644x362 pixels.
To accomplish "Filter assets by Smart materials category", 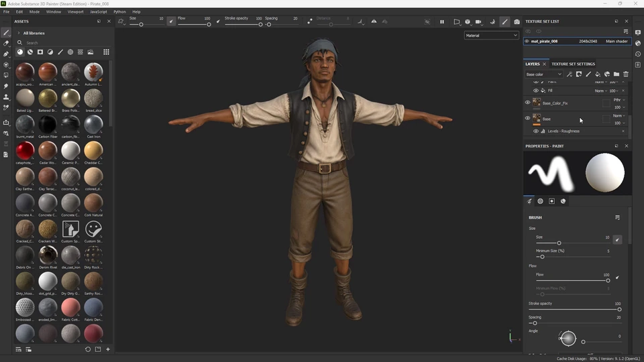I will [30, 52].
